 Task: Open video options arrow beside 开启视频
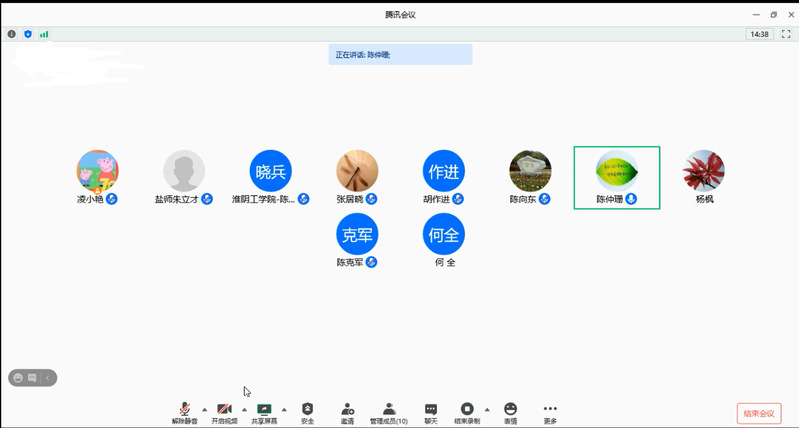[x=244, y=409]
